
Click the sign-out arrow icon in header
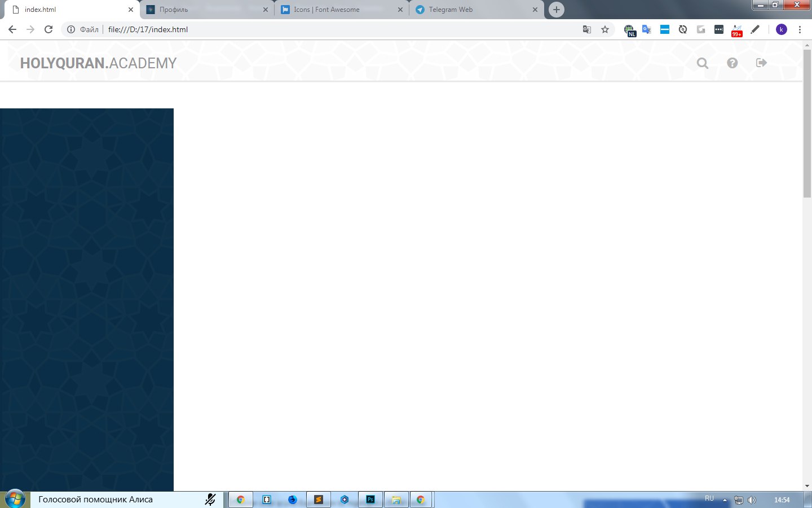(761, 63)
